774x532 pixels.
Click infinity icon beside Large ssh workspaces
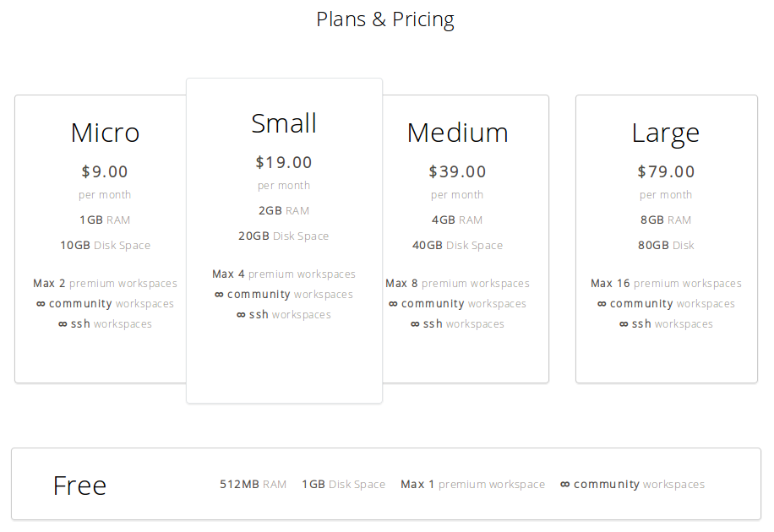point(624,324)
